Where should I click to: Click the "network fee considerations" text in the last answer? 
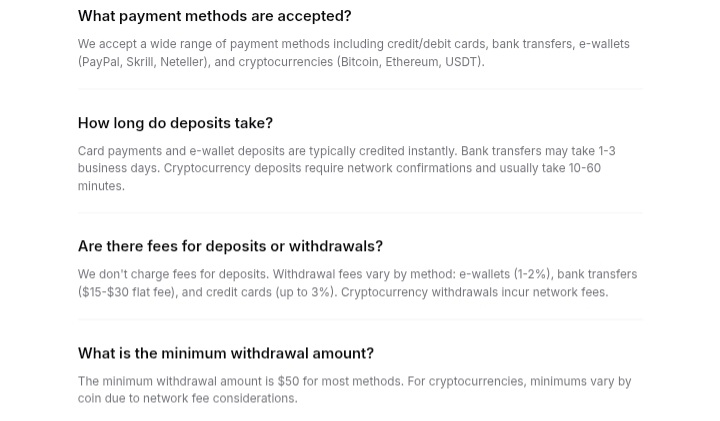(x=219, y=398)
